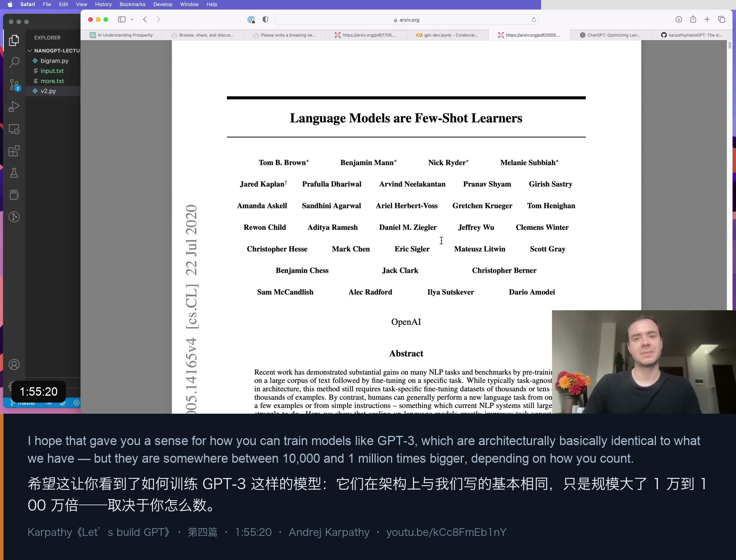Click the Safari page vertical scrollbar
Screen dimensions: 736x560
(729, 45)
